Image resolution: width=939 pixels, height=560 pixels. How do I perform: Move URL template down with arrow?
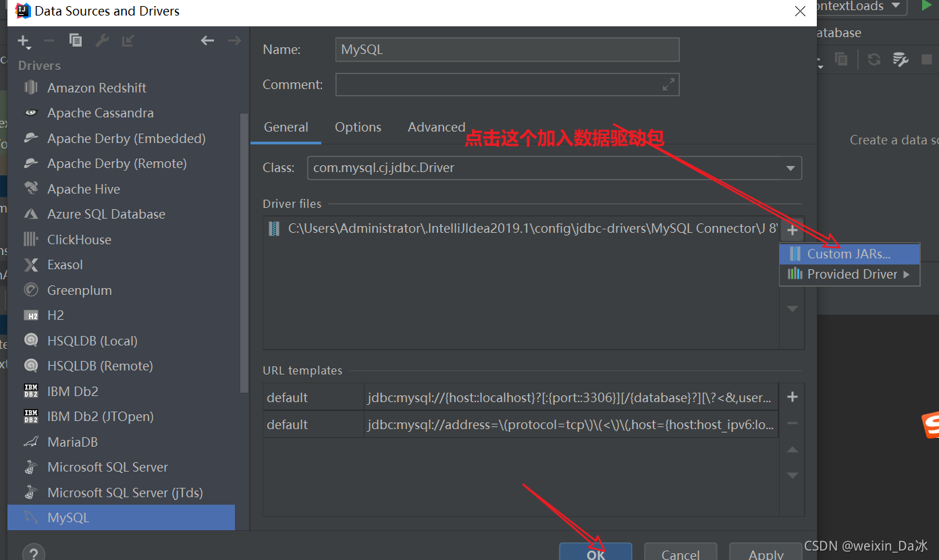pos(793,475)
